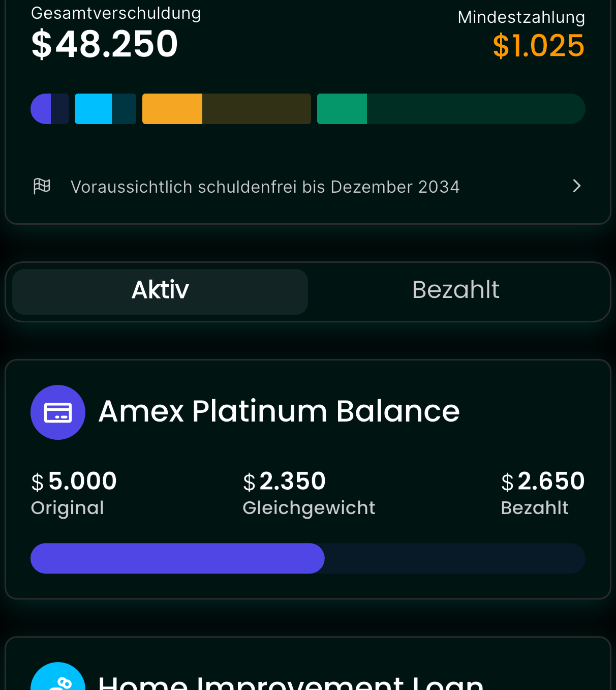616x690 pixels.
Task: Open the Home Improvement Loan card title
Action: (291, 681)
